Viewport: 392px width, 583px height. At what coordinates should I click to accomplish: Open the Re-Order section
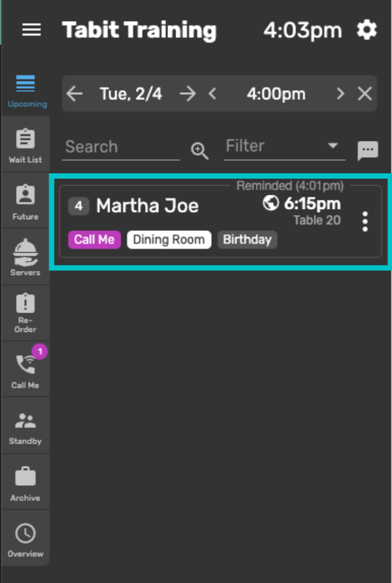click(x=26, y=314)
